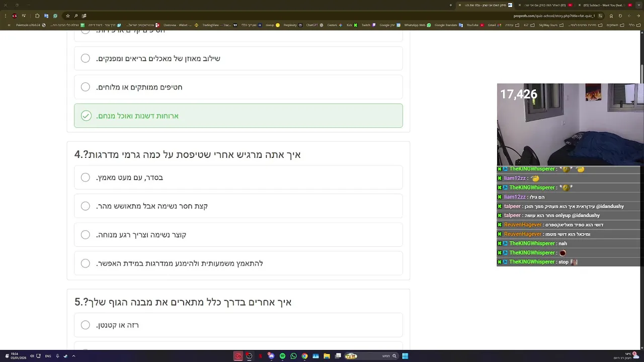
Task: Open the KGZ bookmark folder
Action: pos(529,25)
